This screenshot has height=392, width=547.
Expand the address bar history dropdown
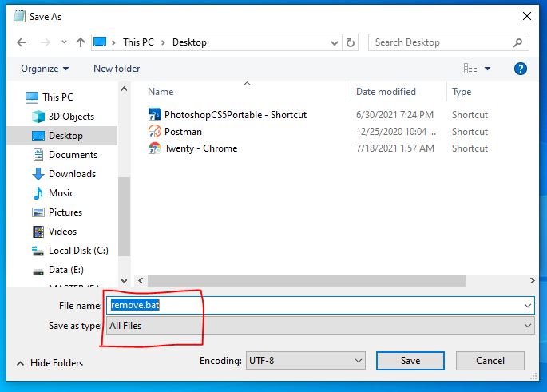(335, 43)
